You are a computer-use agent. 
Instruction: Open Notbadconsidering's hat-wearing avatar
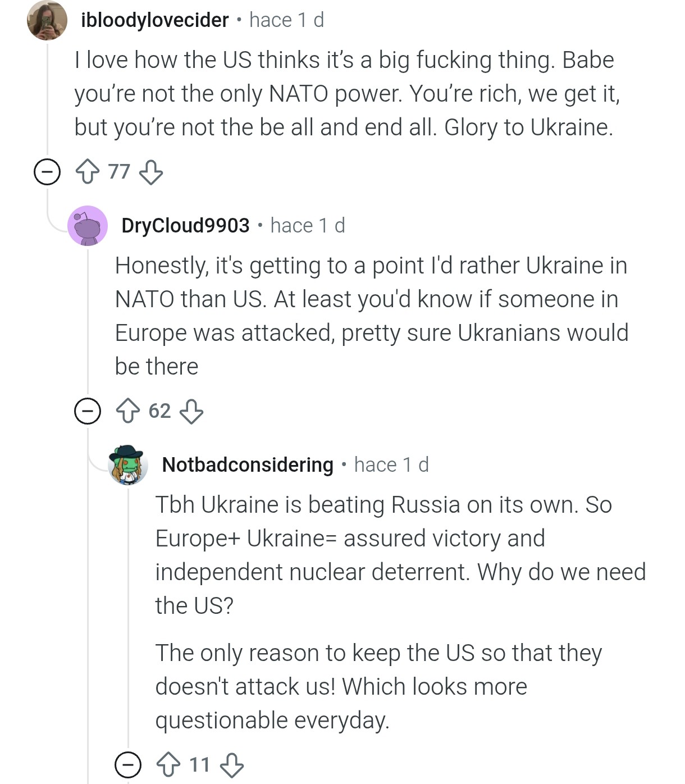point(128,465)
